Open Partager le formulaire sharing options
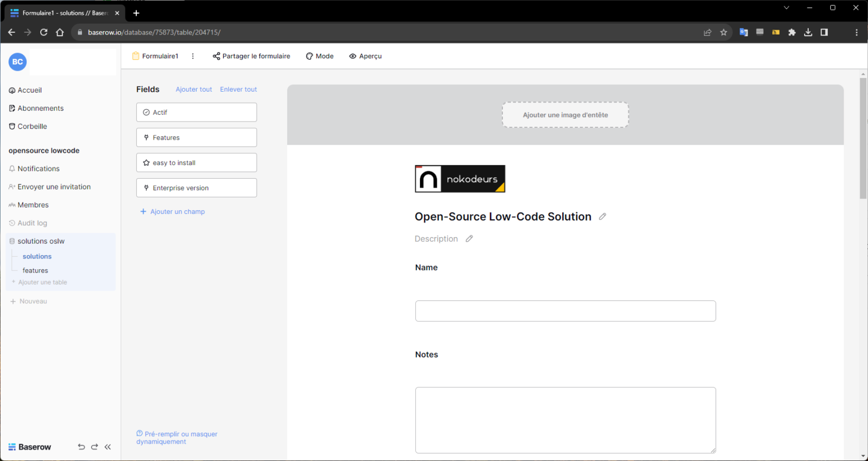 click(x=251, y=56)
